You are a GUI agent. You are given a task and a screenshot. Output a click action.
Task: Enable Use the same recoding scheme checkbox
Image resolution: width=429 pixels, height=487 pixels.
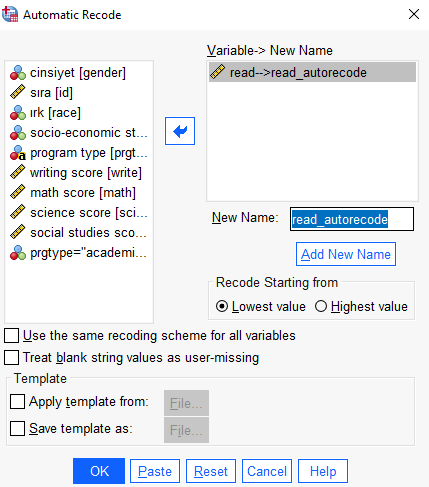pos(11,336)
